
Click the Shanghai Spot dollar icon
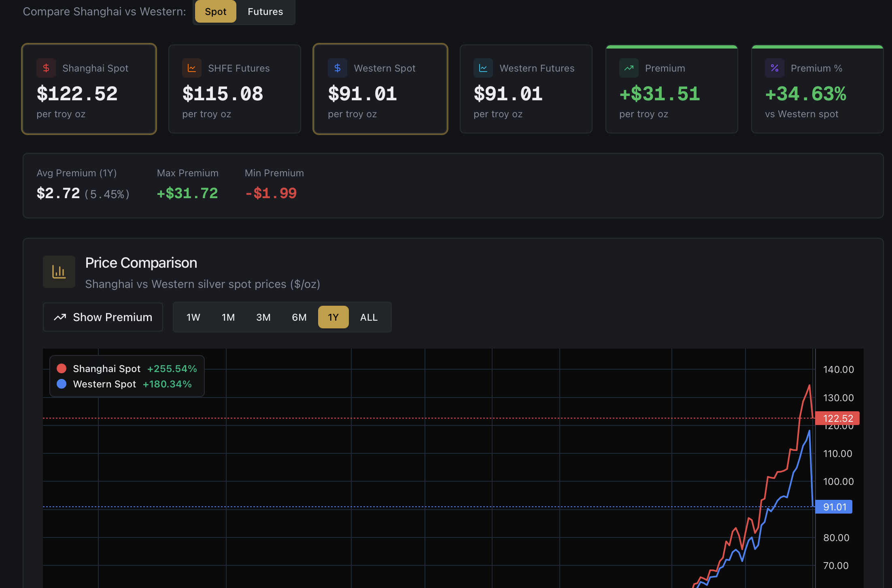[46, 68]
